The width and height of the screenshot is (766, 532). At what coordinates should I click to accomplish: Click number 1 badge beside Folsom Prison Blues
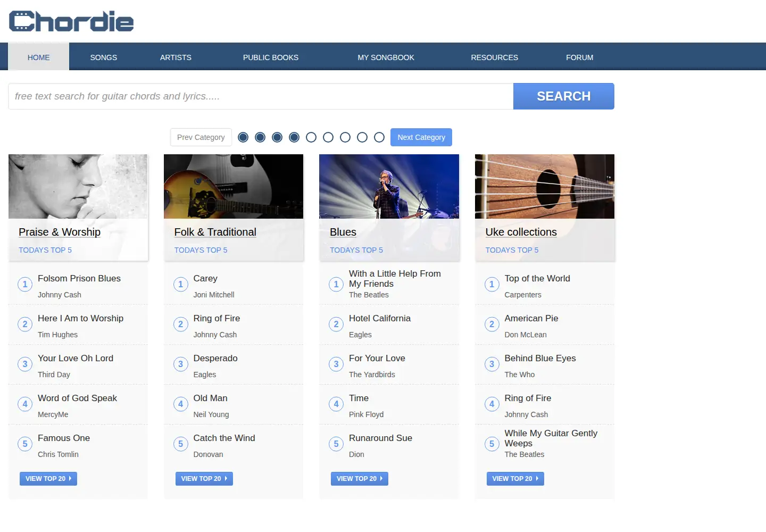25,285
